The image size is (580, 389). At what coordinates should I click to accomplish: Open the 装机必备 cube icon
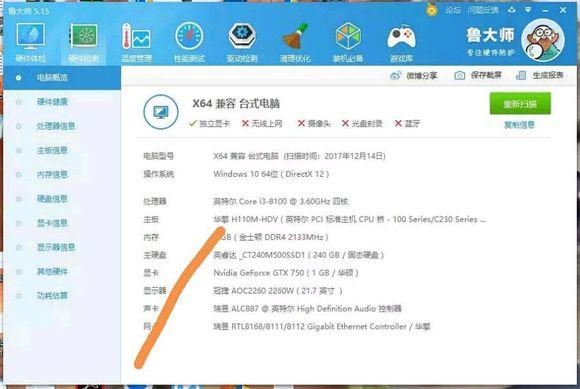[348, 43]
